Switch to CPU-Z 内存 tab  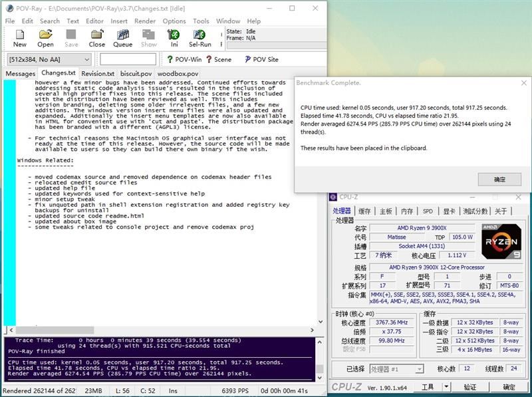[407, 211]
